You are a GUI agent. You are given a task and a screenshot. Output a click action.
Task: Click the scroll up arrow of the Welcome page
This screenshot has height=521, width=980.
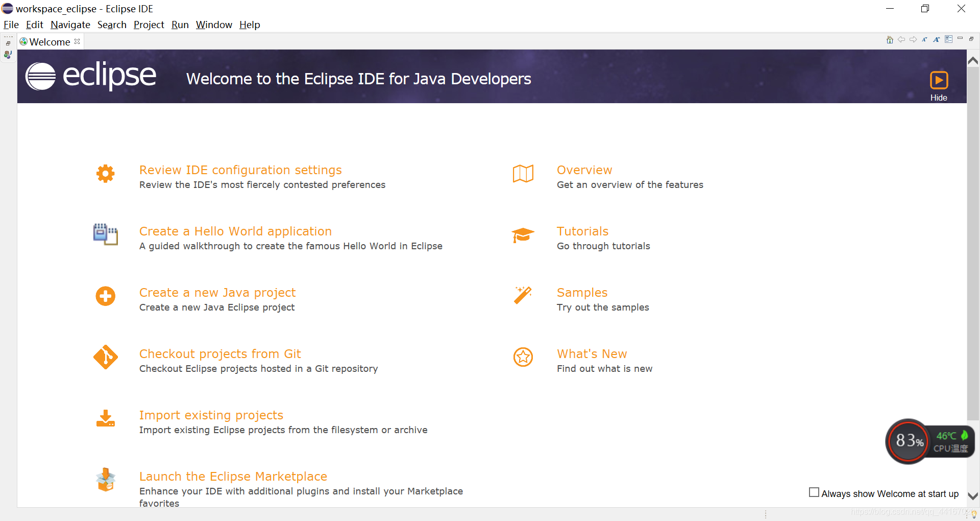click(x=973, y=61)
